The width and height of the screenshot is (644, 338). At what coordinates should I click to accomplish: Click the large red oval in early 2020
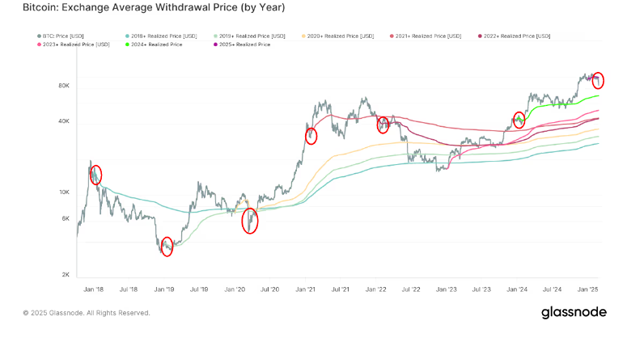tap(250, 221)
